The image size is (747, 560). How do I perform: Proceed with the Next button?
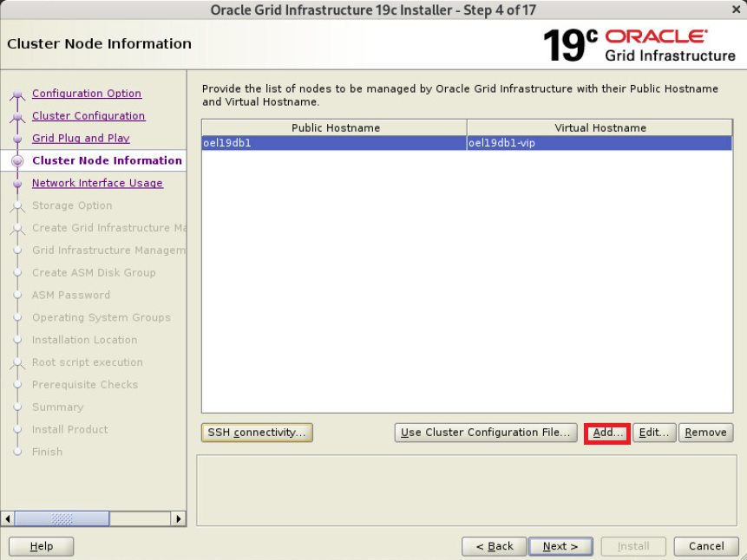(560, 546)
